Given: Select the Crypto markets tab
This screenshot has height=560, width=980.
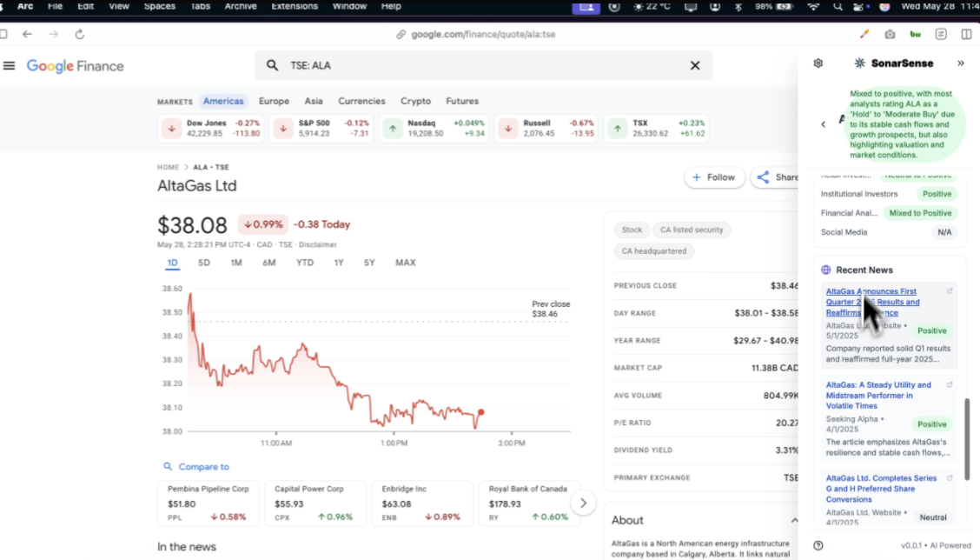Looking at the screenshot, I should (x=415, y=101).
